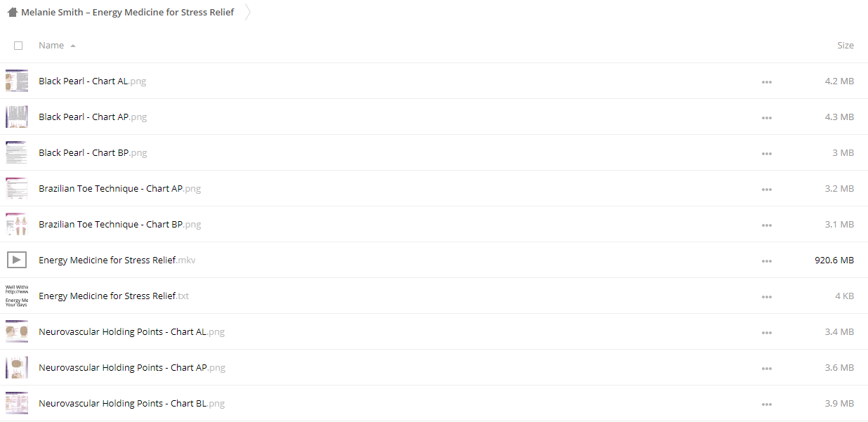Open Melanie Smith folder breadcrumb link
Image resolution: width=868 pixels, height=422 pixels.
coord(128,13)
